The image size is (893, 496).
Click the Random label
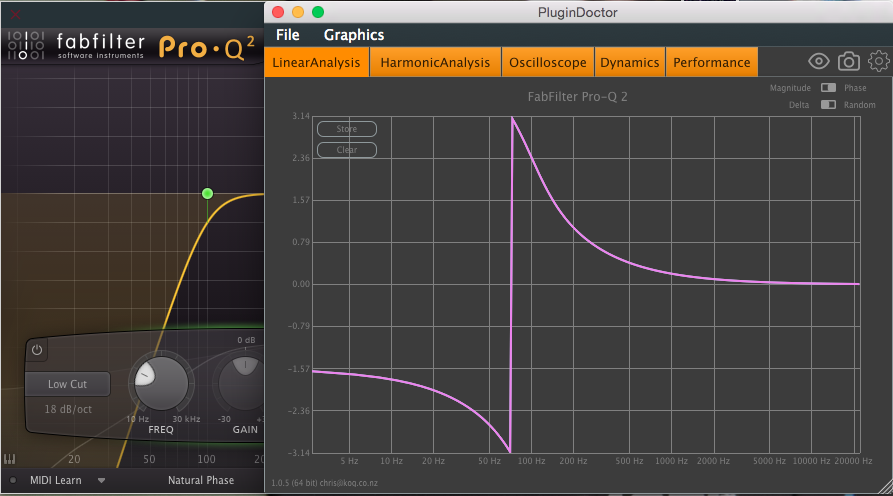point(859,105)
